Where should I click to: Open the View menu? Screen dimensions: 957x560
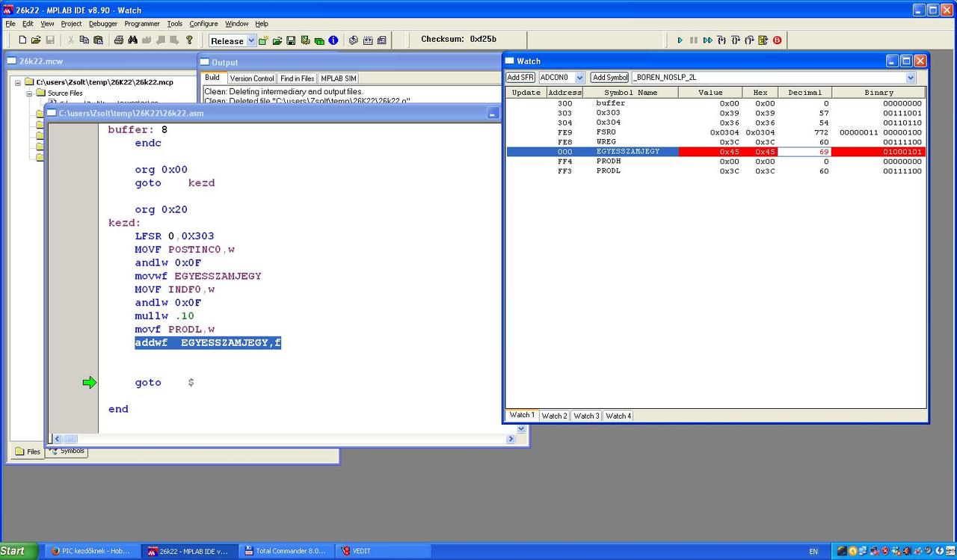pyautogui.click(x=47, y=24)
